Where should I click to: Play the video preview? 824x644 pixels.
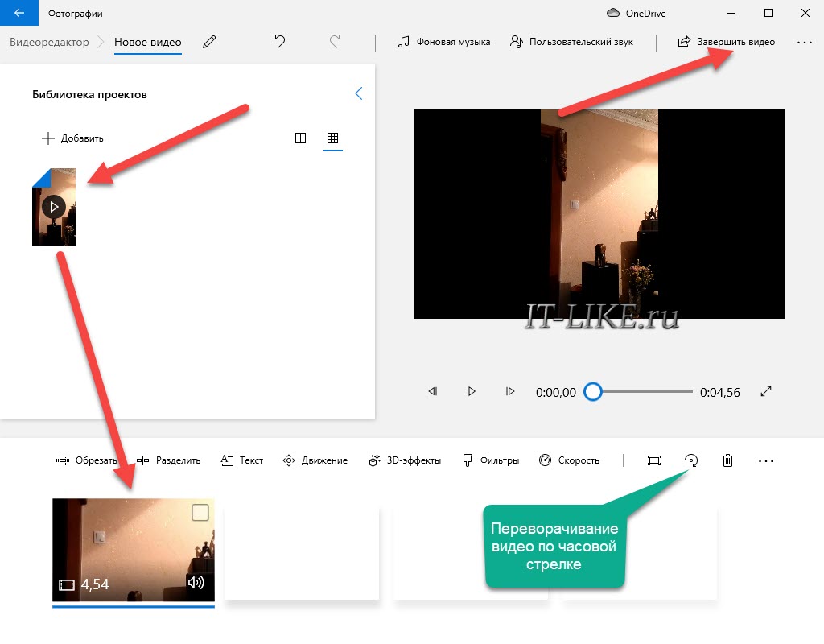coord(472,391)
